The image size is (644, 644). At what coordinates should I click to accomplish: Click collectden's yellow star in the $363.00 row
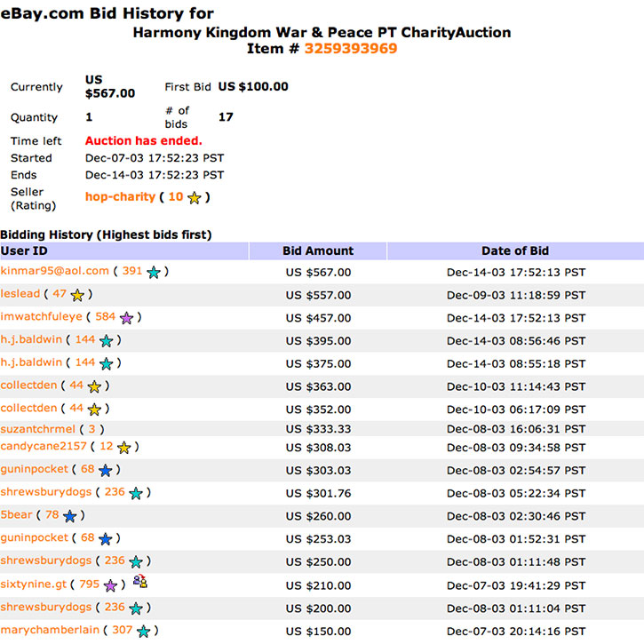pos(94,386)
